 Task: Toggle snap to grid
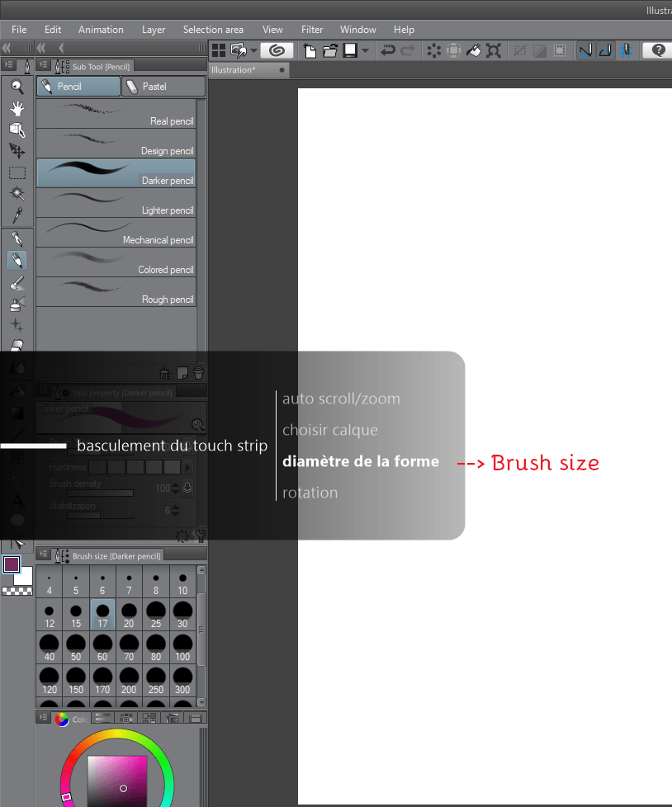[x=626, y=50]
